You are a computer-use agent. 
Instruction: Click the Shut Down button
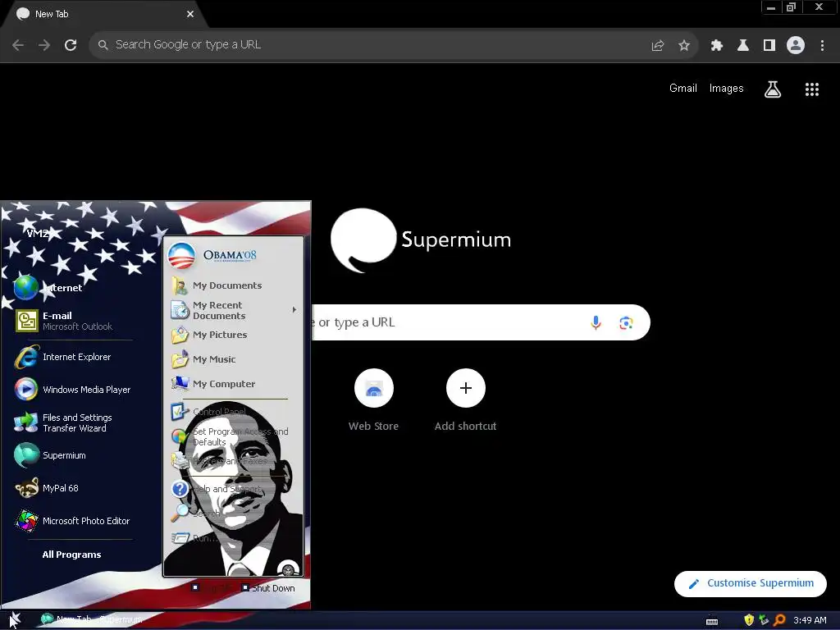(268, 588)
